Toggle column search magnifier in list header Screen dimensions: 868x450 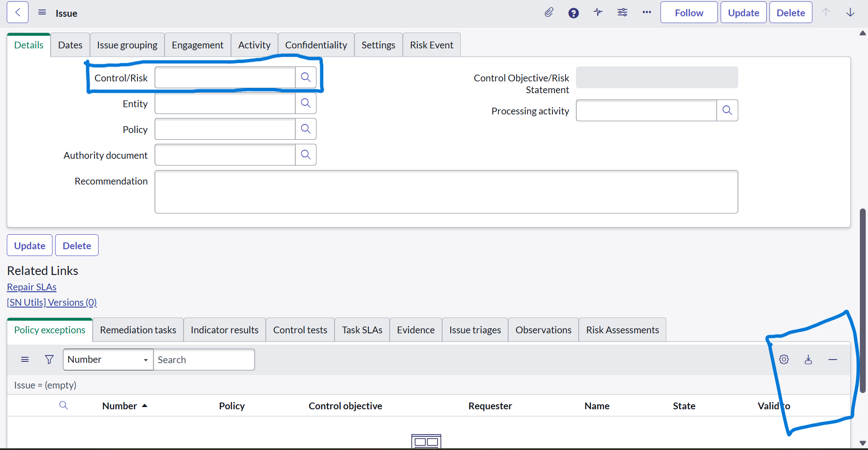coord(63,405)
